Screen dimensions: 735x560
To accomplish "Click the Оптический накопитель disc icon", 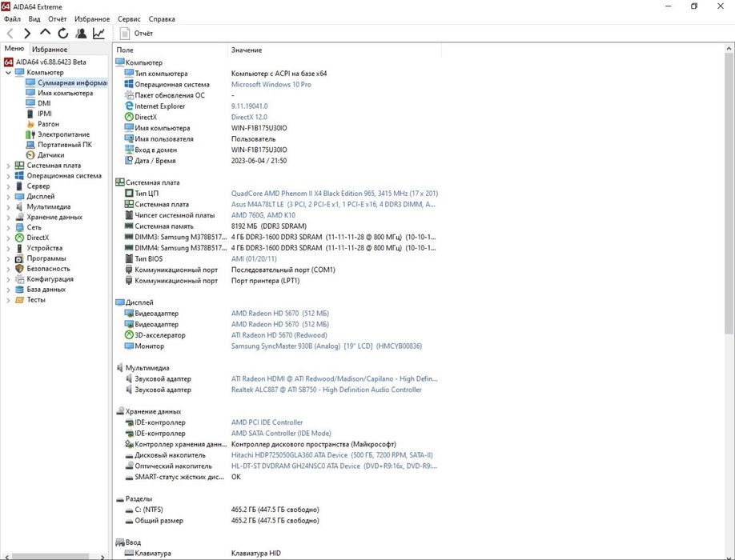I will click(x=129, y=466).
